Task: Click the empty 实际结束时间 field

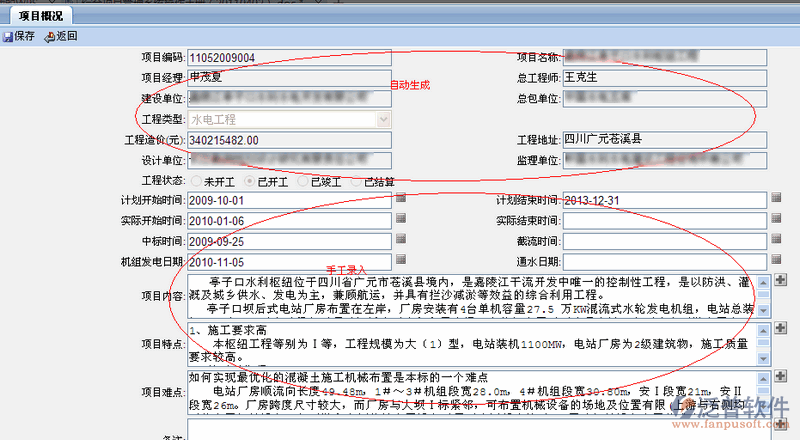Action: click(x=664, y=221)
